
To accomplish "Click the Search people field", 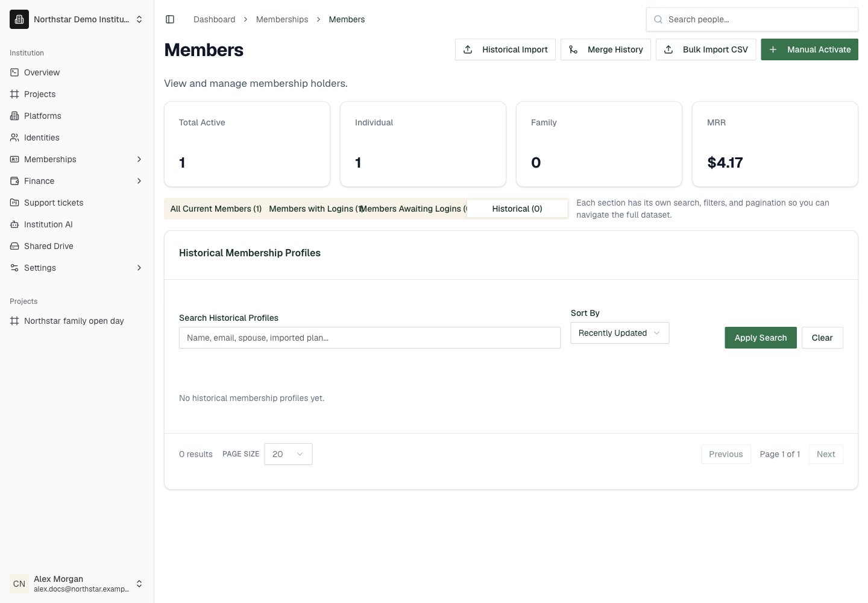I will pos(752,19).
